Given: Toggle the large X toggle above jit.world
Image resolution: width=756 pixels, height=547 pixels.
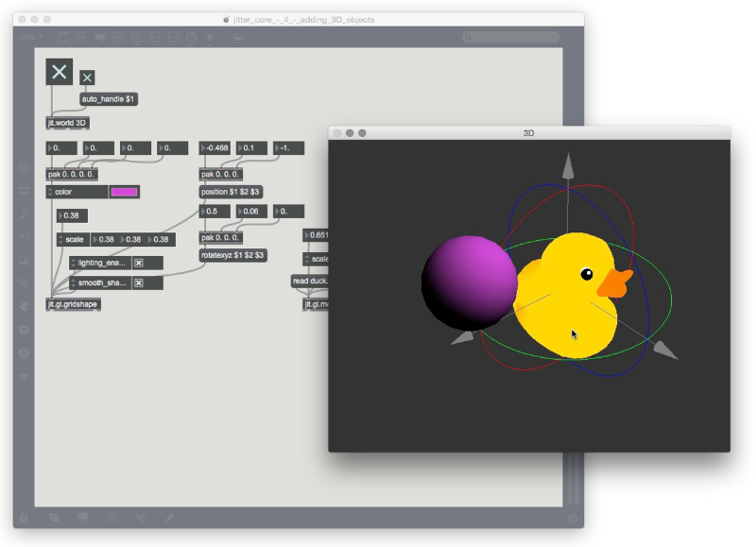Looking at the screenshot, I should point(60,72).
